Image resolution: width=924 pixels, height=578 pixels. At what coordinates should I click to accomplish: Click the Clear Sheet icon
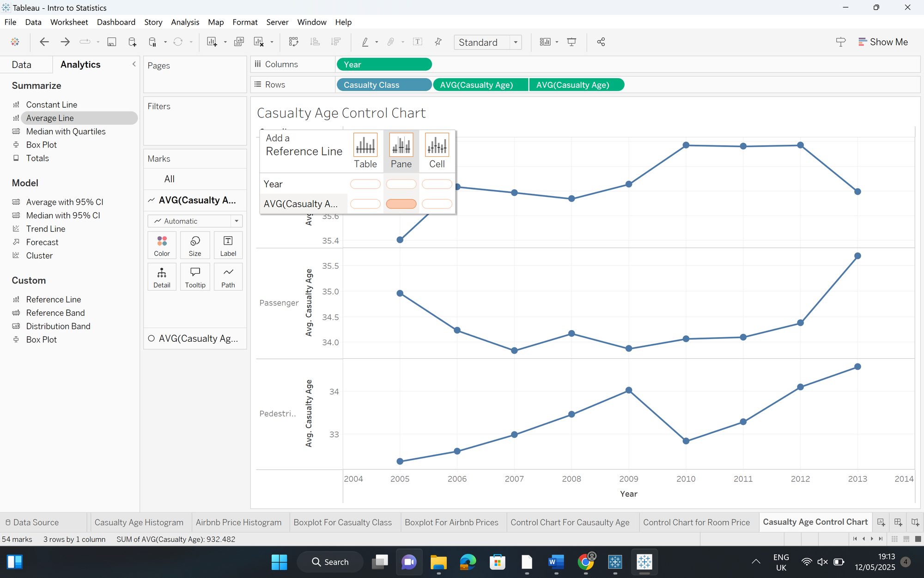(x=259, y=42)
